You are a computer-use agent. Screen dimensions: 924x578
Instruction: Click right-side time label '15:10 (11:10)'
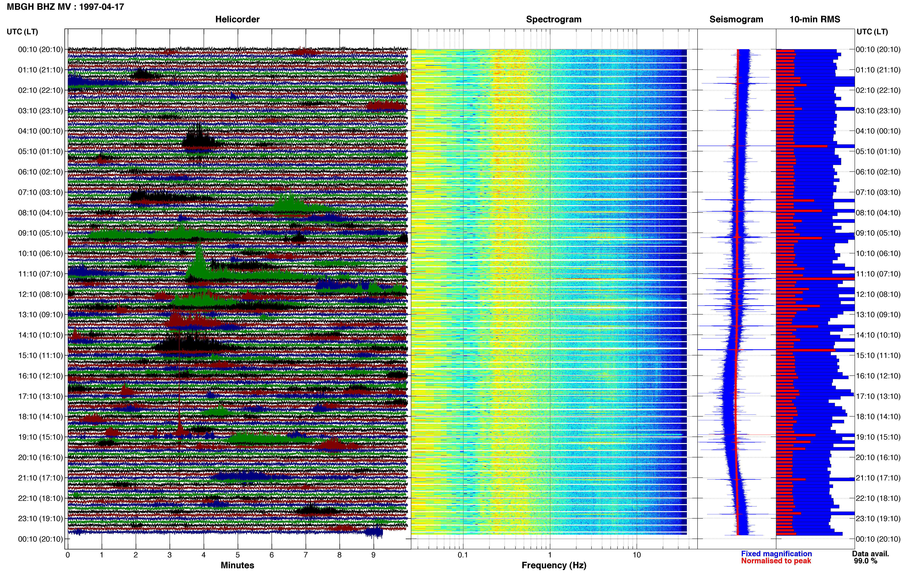pos(878,355)
